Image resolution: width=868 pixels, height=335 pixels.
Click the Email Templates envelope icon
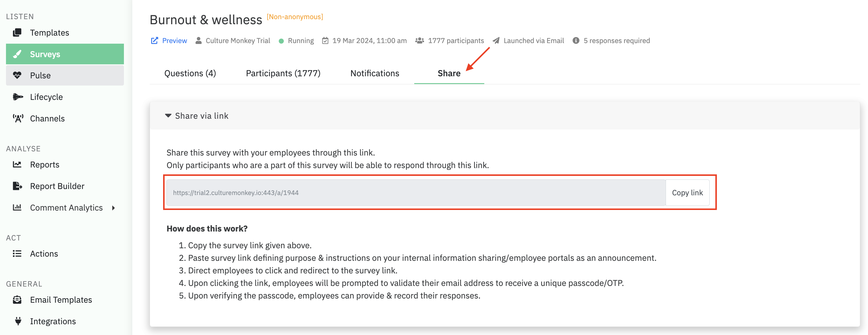pyautogui.click(x=17, y=300)
